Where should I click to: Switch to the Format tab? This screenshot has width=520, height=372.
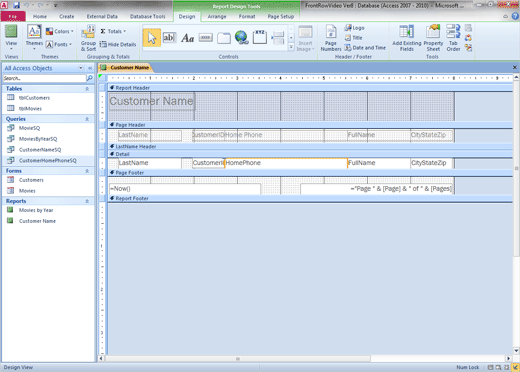(x=247, y=16)
